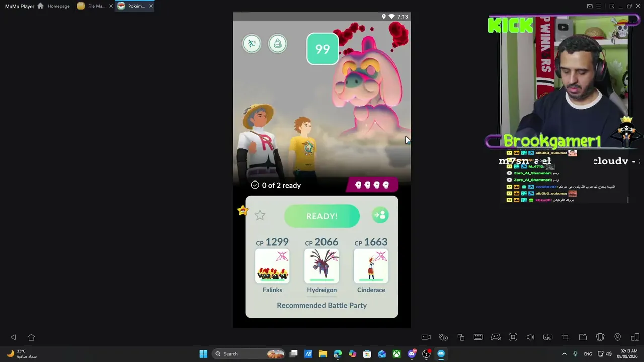Select the Falinks party Pokémon
This screenshot has width=644, height=362.
tap(272, 265)
